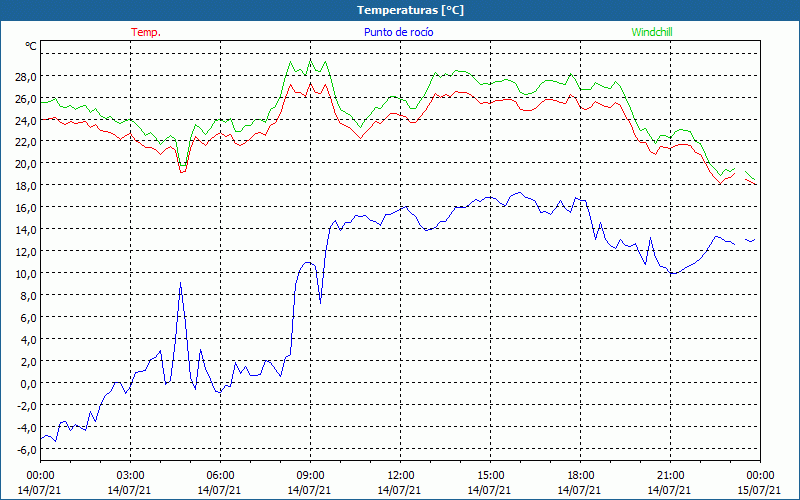This screenshot has width=800, height=500.
Task: Click the 4,0 y-axis value
Action: coord(28,340)
